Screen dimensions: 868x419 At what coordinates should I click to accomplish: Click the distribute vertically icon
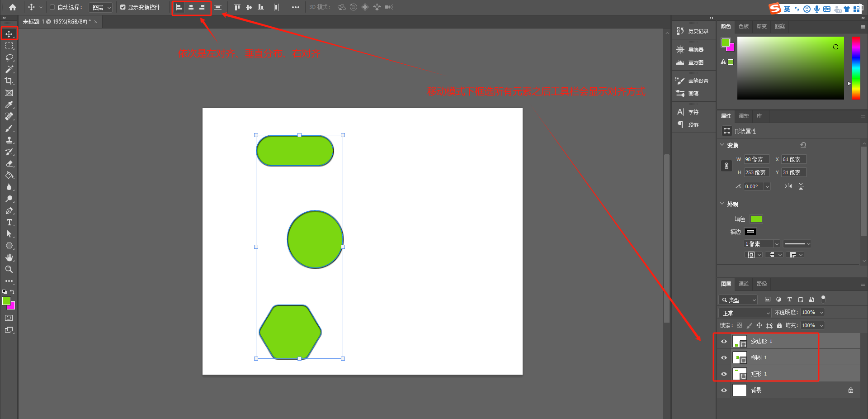[x=218, y=7]
